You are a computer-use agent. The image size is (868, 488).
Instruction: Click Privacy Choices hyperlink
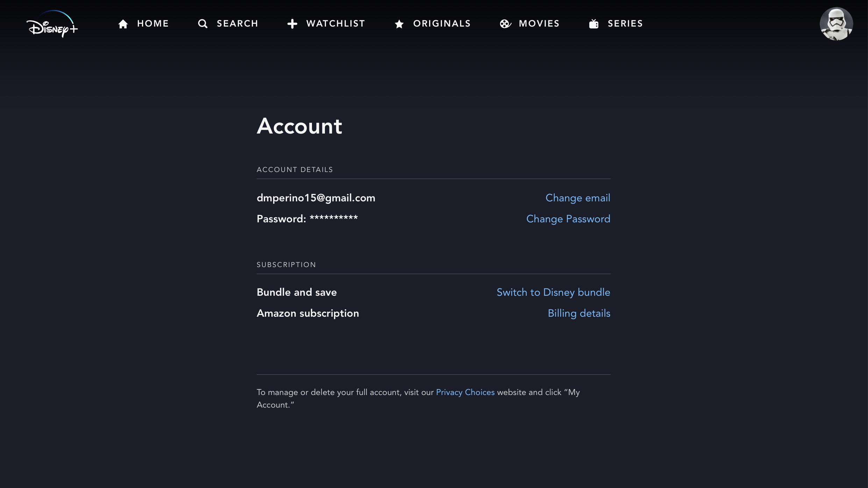[465, 392]
